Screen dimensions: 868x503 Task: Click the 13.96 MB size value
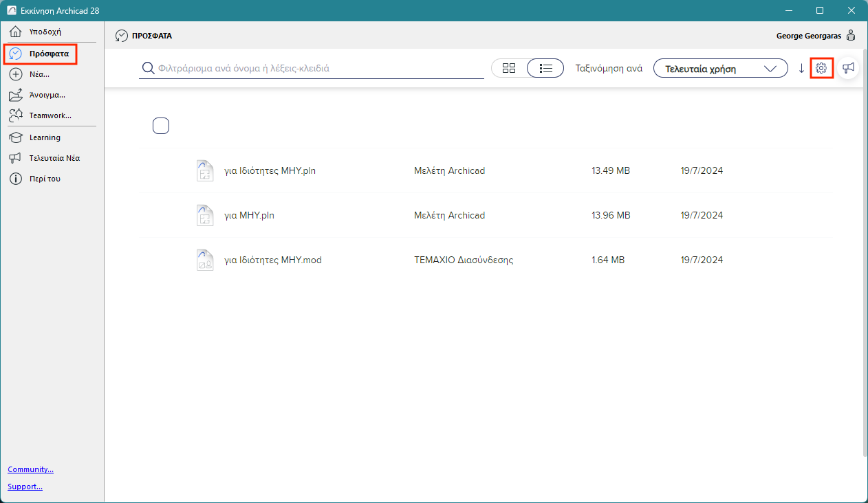(x=611, y=215)
